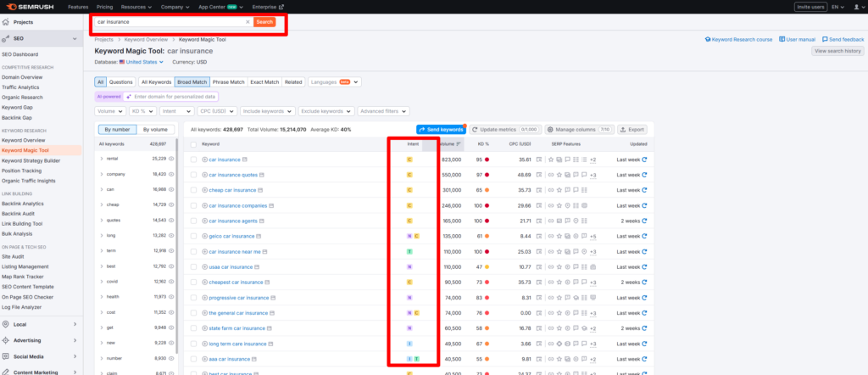This screenshot has height=375, width=868.
Task: Open the Include keywords dropdown
Action: click(x=268, y=111)
